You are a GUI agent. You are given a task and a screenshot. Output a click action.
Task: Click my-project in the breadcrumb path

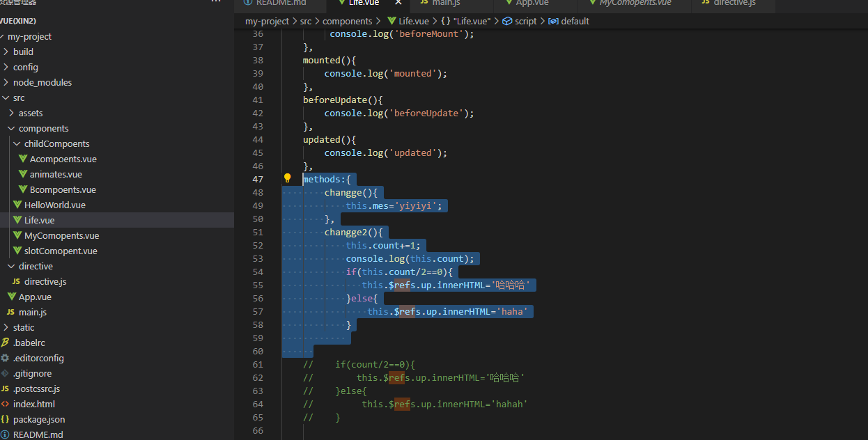click(267, 21)
